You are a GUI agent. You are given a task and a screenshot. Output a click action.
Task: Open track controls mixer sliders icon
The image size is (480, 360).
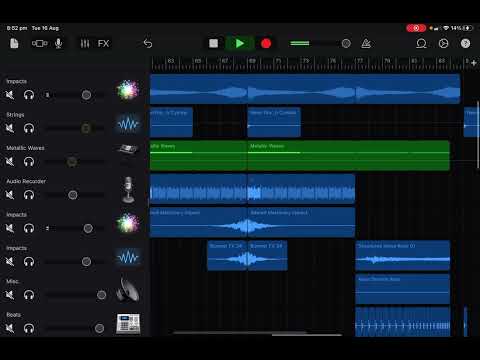[85, 43]
